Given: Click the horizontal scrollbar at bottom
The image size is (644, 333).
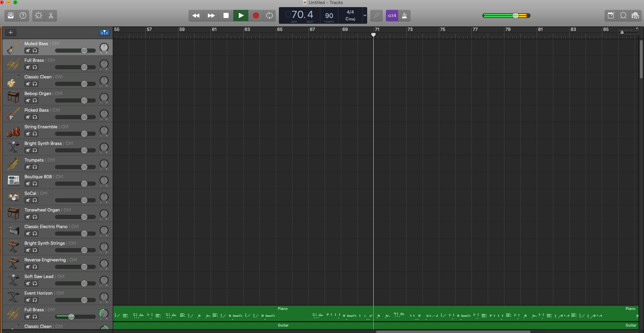Looking at the screenshot, I should (453, 332).
